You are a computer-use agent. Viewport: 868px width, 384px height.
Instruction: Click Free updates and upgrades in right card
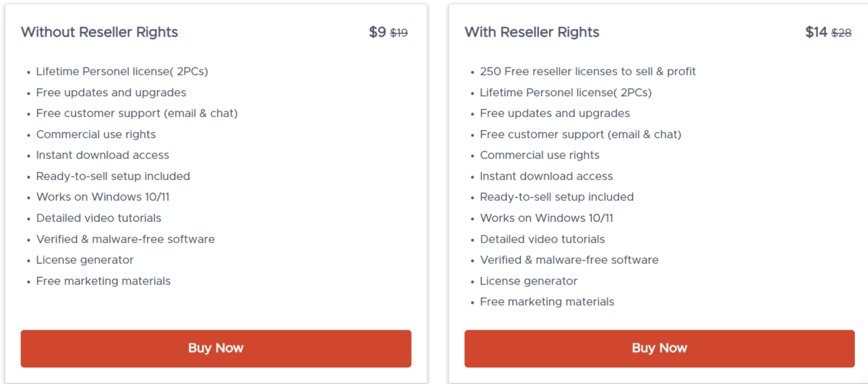tap(554, 114)
